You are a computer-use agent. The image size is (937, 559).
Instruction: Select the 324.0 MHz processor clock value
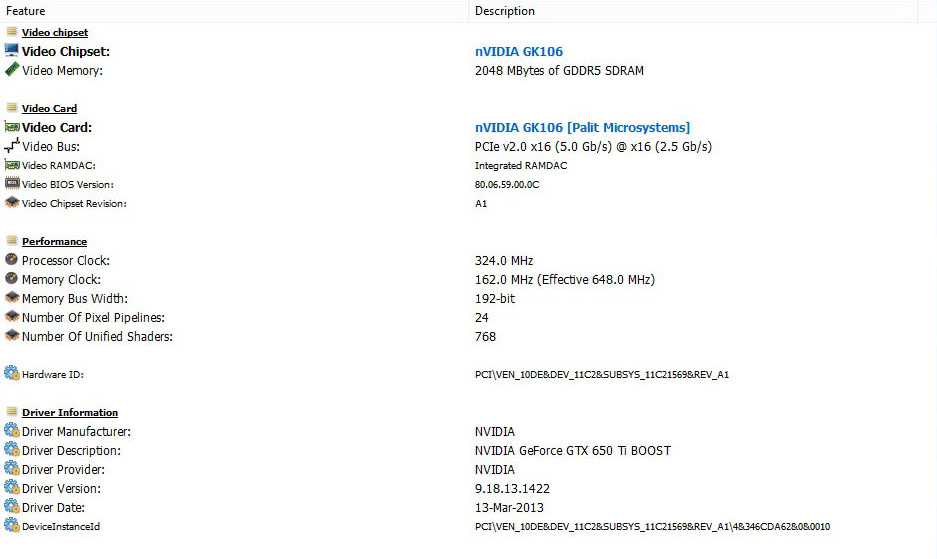tap(504, 261)
